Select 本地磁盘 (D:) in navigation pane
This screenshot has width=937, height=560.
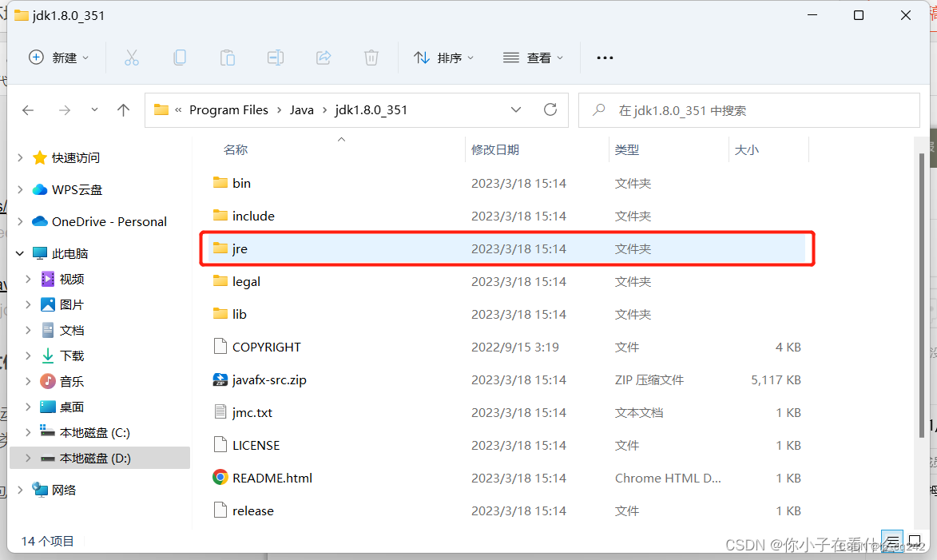tap(100, 458)
